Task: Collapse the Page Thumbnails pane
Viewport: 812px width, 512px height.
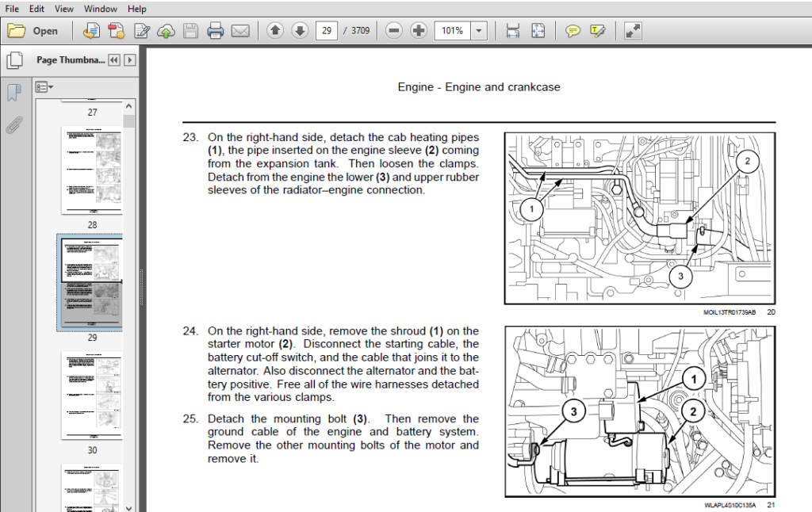Action: 114,60
